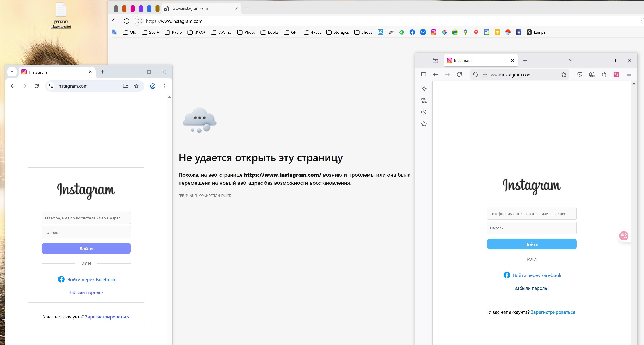Image resolution: width=644 pixels, height=345 pixels.
Task: Open new tab in Firefox window
Action: click(525, 60)
